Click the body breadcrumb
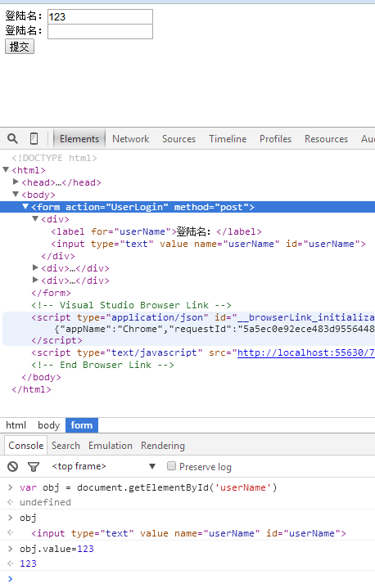 point(49,425)
